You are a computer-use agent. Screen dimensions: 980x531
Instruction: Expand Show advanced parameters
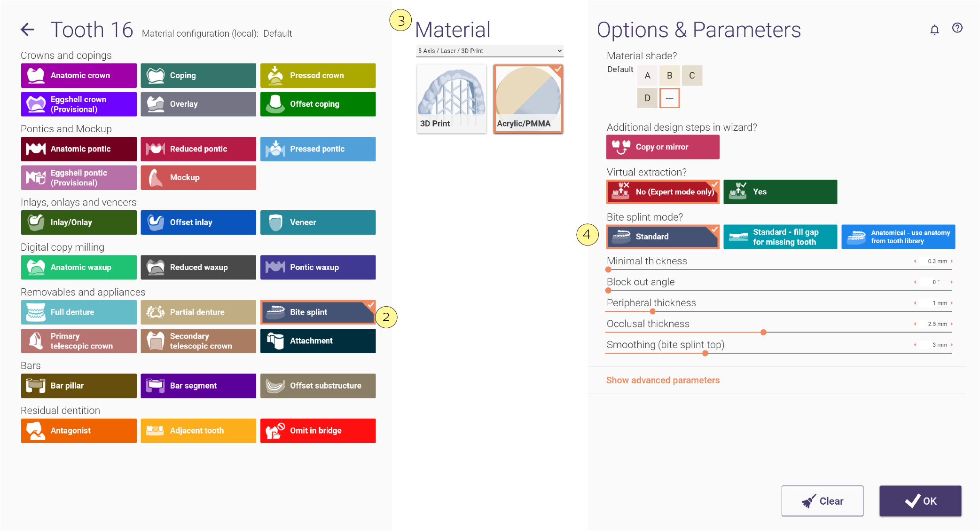(x=663, y=380)
